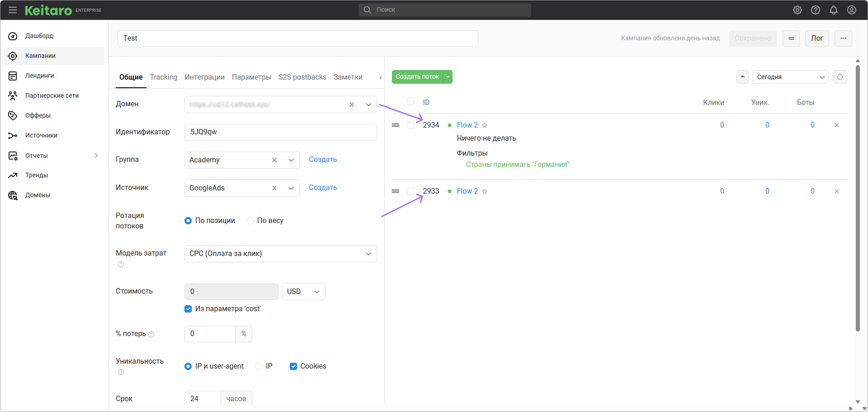Favorite flow 2934 with the star
Viewport: 868px width, 412px height.
[485, 125]
